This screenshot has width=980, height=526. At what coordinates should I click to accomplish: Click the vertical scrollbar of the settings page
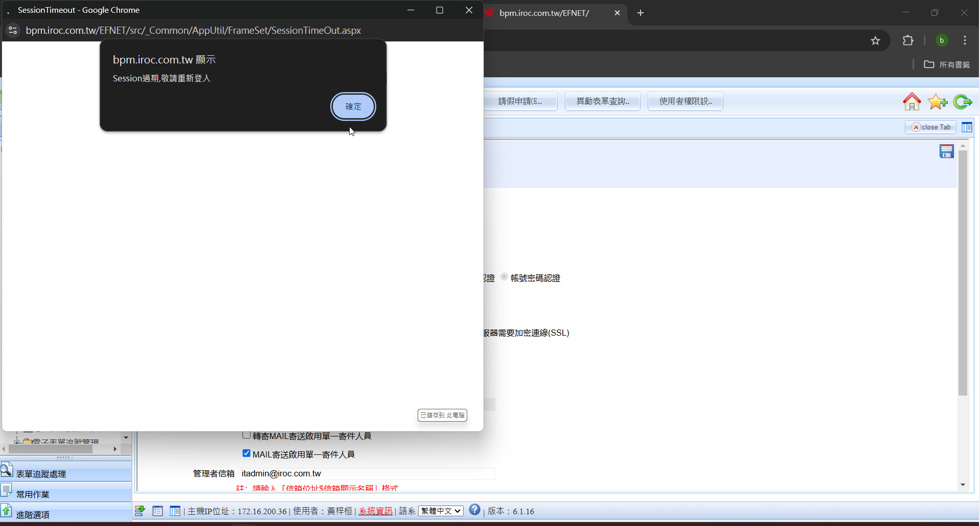tap(963, 271)
